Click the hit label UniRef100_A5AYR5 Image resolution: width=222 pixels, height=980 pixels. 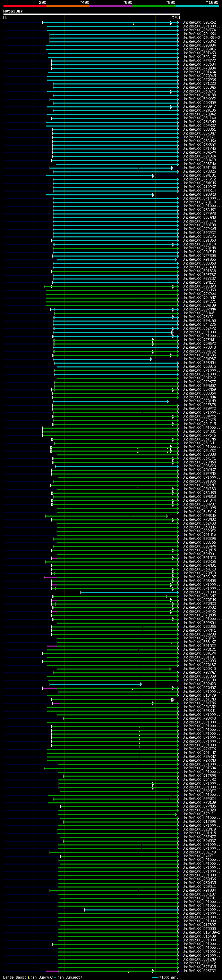click(x=199, y=612)
